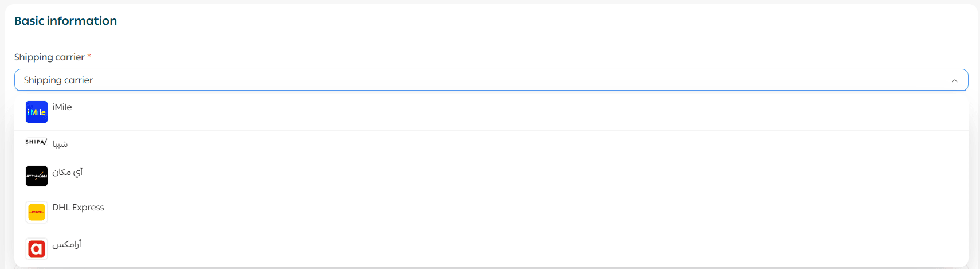Image resolution: width=980 pixels, height=269 pixels.
Task: Click the Shipping carrier field label
Action: [x=49, y=57]
